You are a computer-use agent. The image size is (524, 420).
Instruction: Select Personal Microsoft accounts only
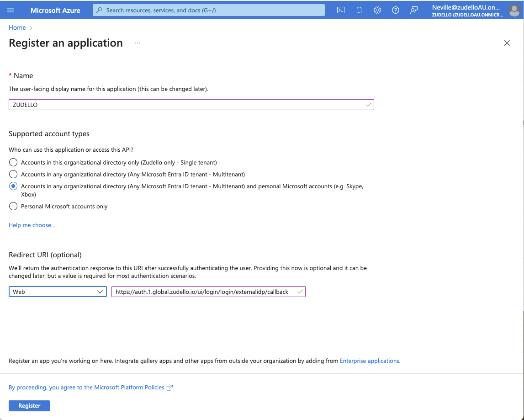pos(13,206)
